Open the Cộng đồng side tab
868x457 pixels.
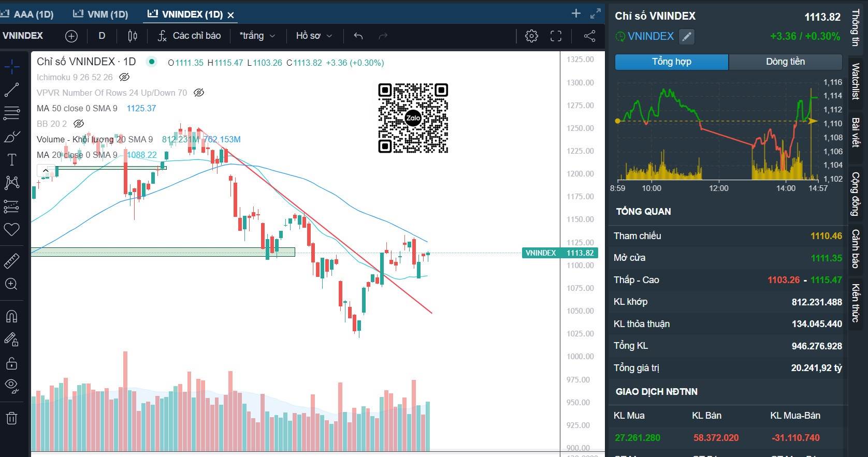pyautogui.click(x=856, y=194)
